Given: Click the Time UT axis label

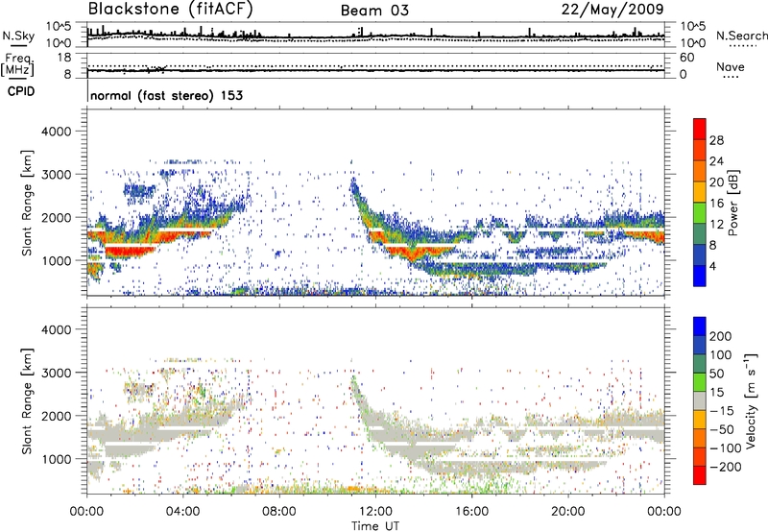Looking at the screenshot, I should pos(375,525).
